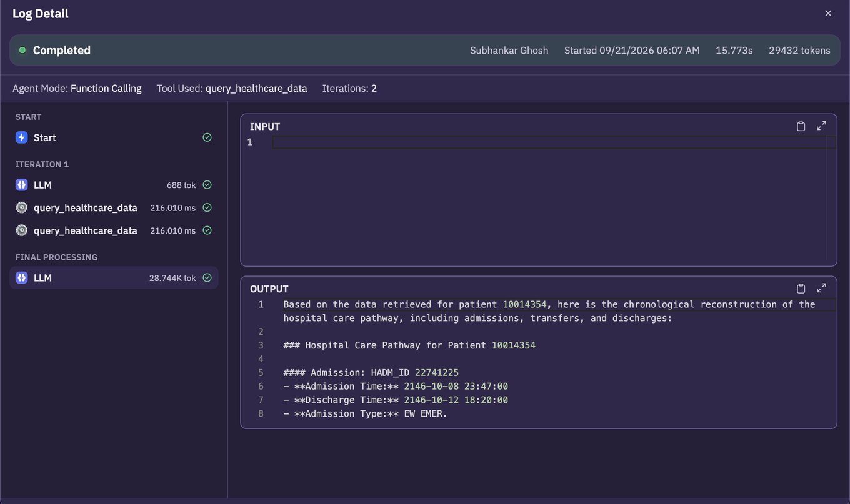
Task: Click first query_healthcare_data tool icon
Action: click(x=21, y=207)
